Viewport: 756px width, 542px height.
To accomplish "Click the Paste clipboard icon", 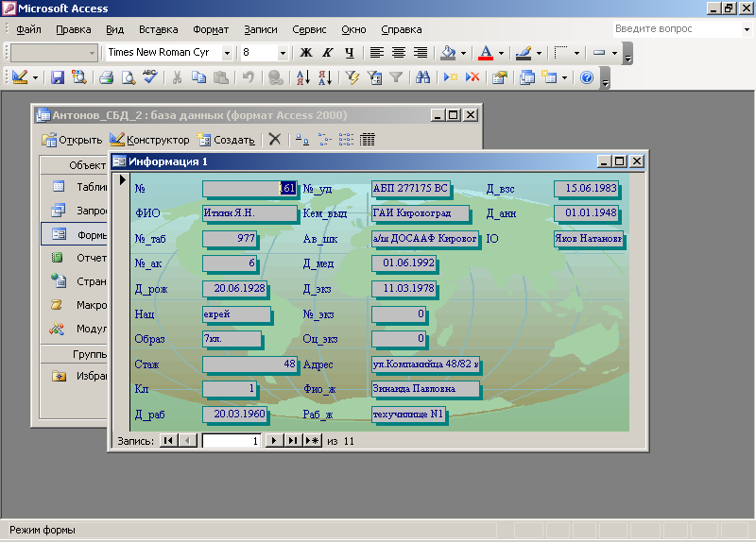I will coord(221,77).
